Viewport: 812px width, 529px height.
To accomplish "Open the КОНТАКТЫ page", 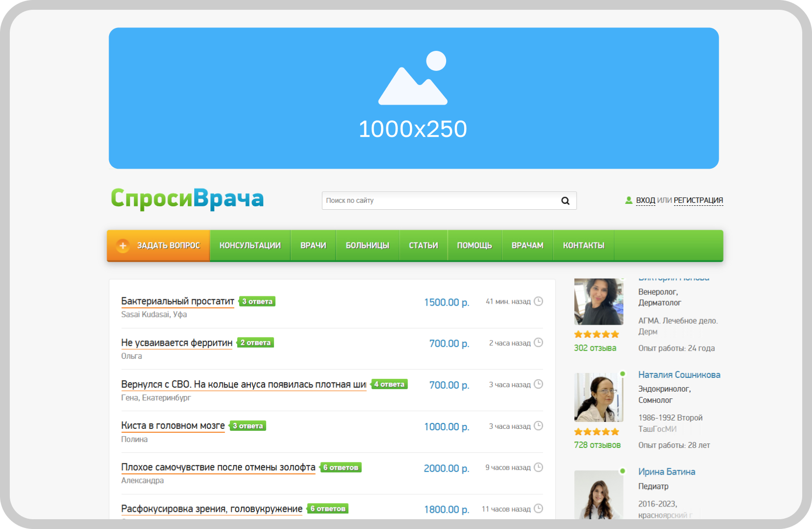I will (584, 245).
